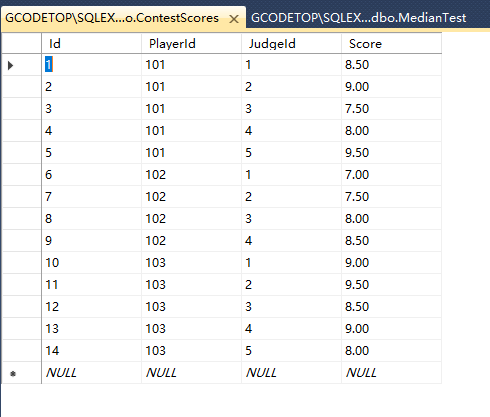490x417 pixels.
Task: Select Id cell with value 6
Action: point(92,175)
